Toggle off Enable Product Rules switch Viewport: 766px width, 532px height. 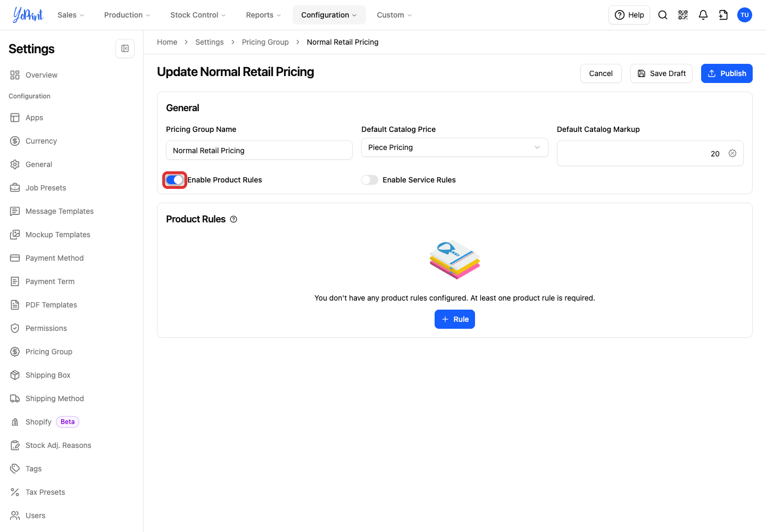(x=174, y=180)
